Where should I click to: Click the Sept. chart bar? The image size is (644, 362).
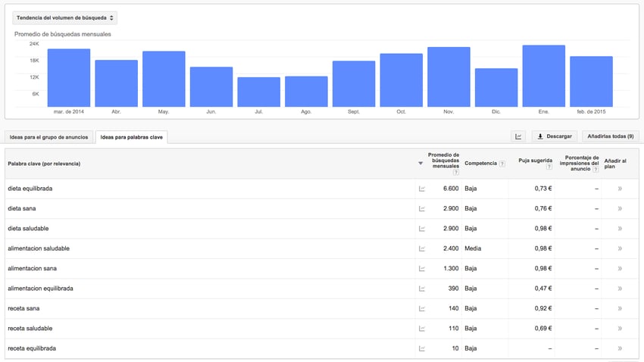(354, 84)
